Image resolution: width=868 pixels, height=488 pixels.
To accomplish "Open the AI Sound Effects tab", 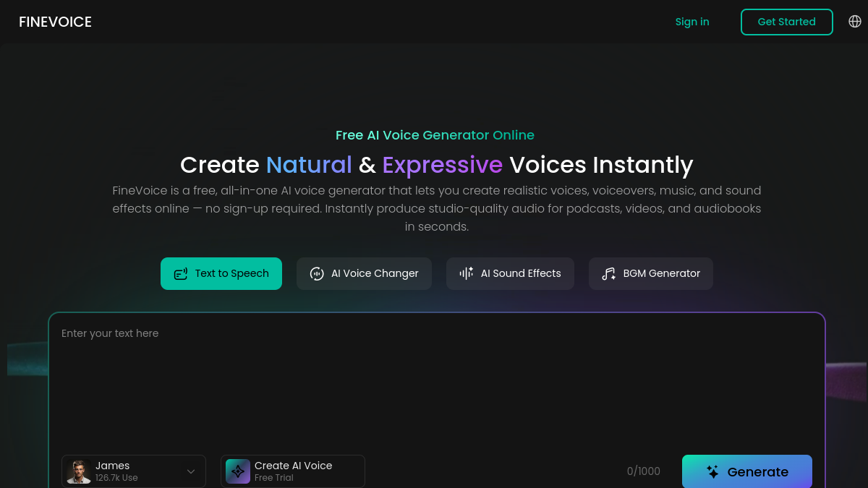I will click(511, 273).
